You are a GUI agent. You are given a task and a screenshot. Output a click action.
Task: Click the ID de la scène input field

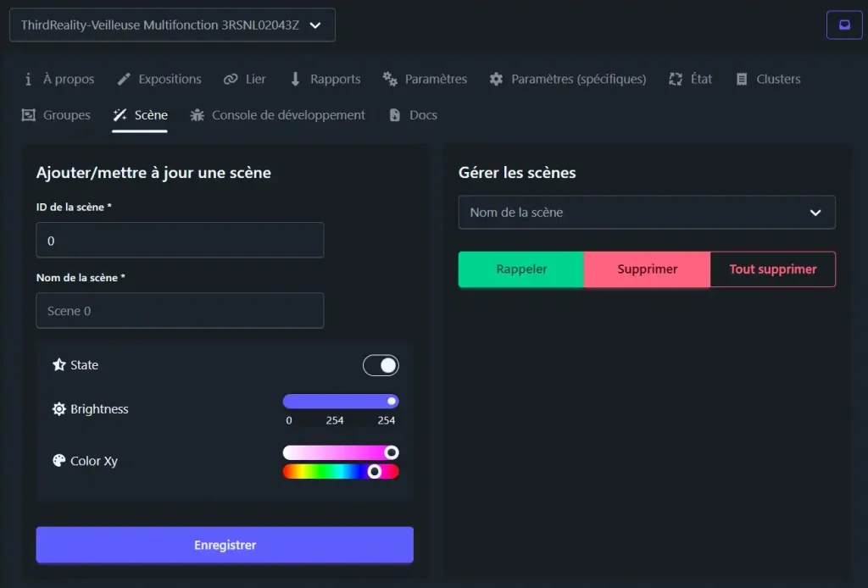180,240
